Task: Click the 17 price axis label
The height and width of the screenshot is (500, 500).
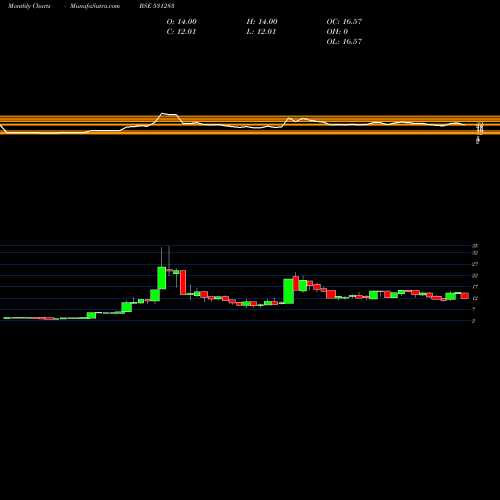Action: [475, 287]
